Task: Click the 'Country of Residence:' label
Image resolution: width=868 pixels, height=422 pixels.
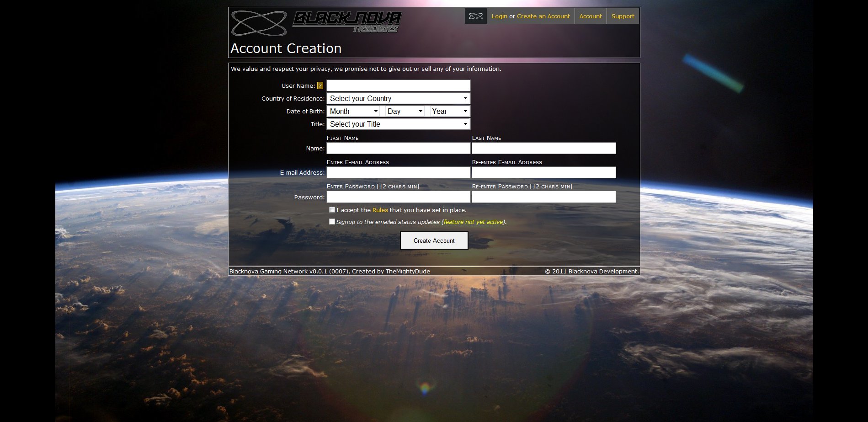Action: (293, 98)
